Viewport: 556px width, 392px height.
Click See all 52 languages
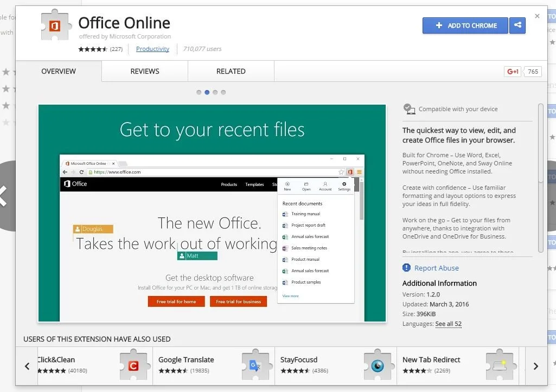point(448,324)
